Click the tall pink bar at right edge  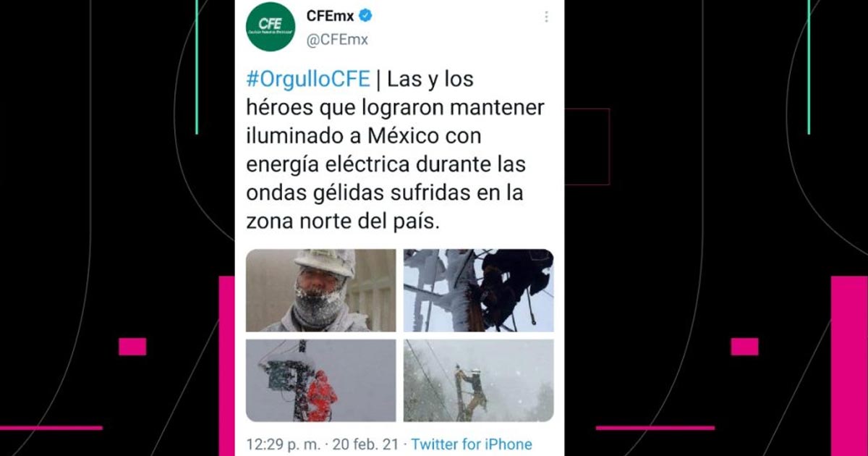click(x=848, y=366)
